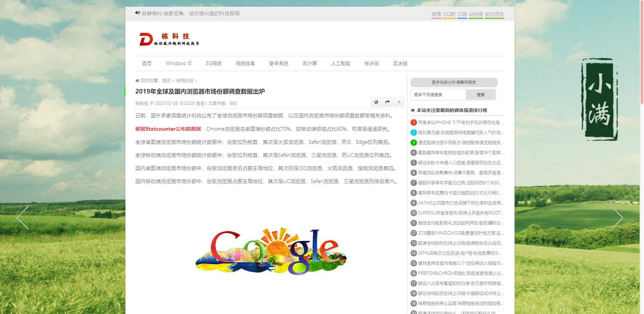
Task: Click the 微博 link in the top bar
Action: click(x=436, y=14)
